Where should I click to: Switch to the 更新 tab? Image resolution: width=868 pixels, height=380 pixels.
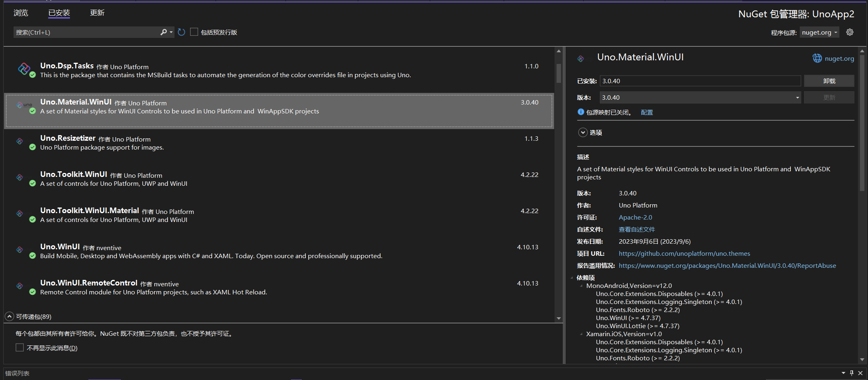[x=97, y=13]
